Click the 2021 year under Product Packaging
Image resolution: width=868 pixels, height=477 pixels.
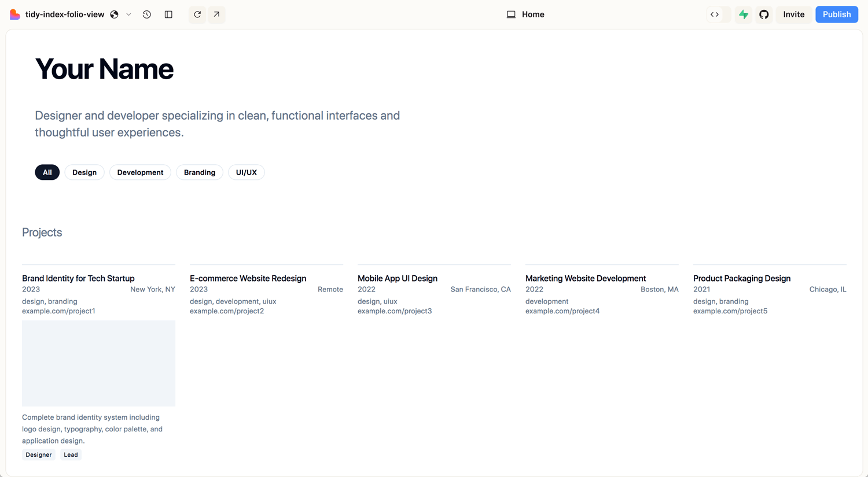(x=701, y=289)
